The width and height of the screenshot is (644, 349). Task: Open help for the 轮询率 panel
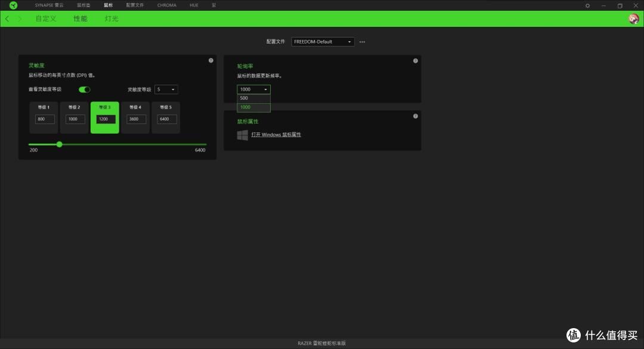point(415,61)
